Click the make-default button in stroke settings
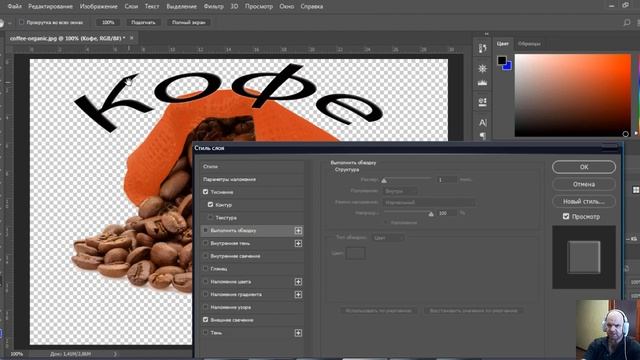Viewport: 640px width, 360px height. [378, 311]
